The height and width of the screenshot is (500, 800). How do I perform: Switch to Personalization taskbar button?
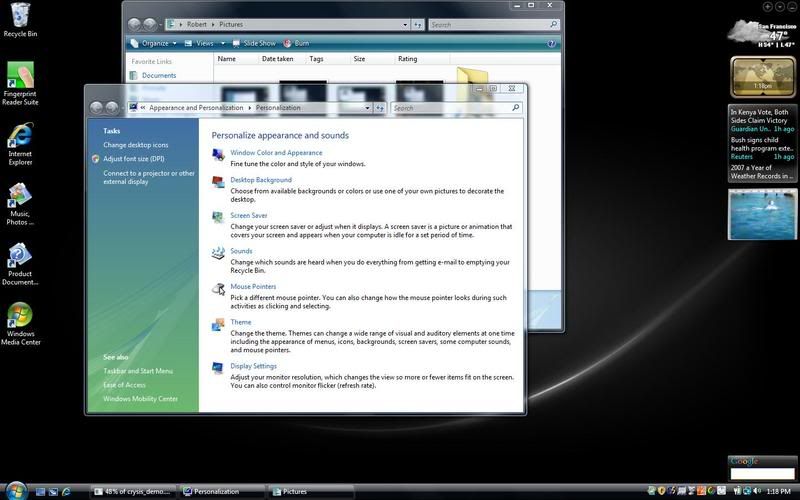coord(223,491)
